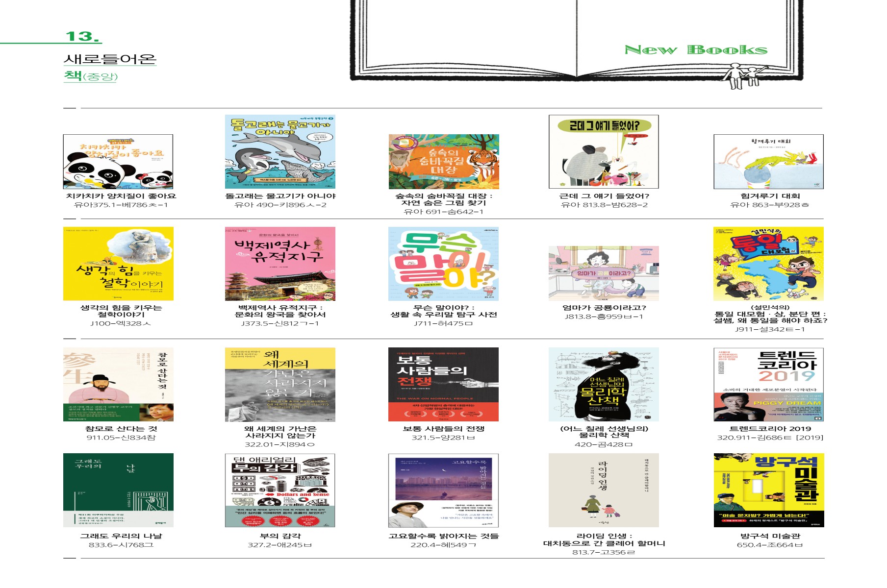The height and width of the screenshot is (588, 887).
Task: Open the 백제역사 유적지구 book cover
Action: point(280,264)
